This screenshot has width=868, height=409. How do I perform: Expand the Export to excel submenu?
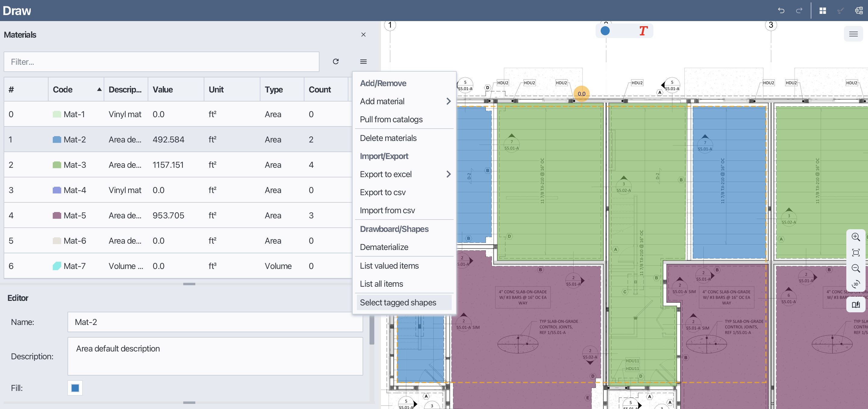(x=404, y=174)
